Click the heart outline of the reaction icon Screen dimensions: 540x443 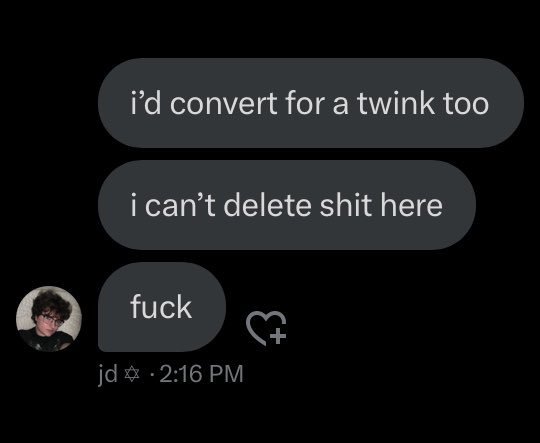pos(262,327)
